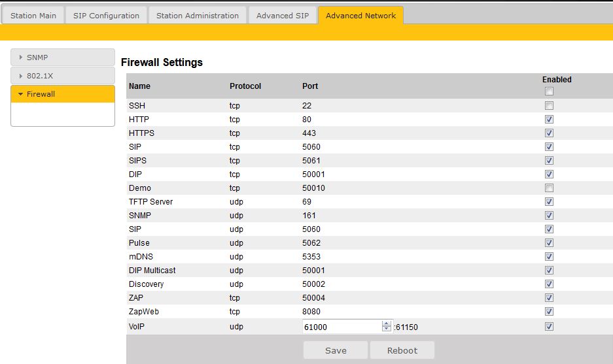Image resolution: width=613 pixels, height=364 pixels.
Task: Collapse the Firewall sidebar section
Action: pyautogui.click(x=63, y=94)
